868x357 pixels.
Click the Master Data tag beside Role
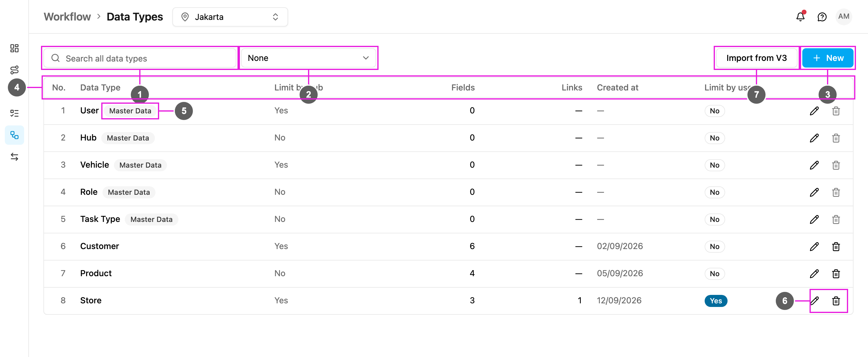click(129, 192)
